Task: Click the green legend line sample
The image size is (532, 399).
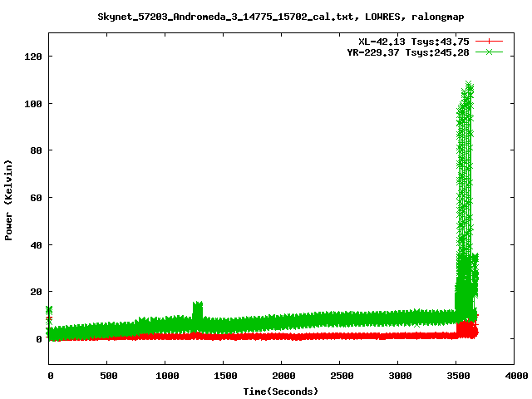Action: (489, 52)
